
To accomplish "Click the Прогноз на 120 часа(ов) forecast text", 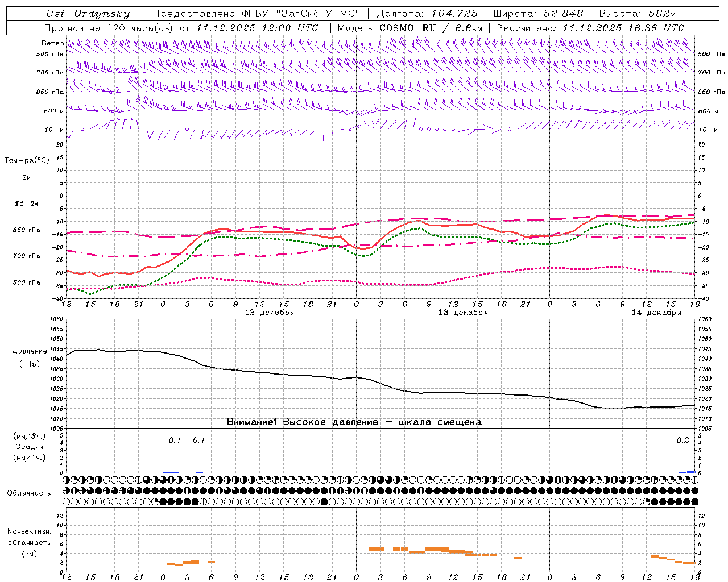I will 110,28.
